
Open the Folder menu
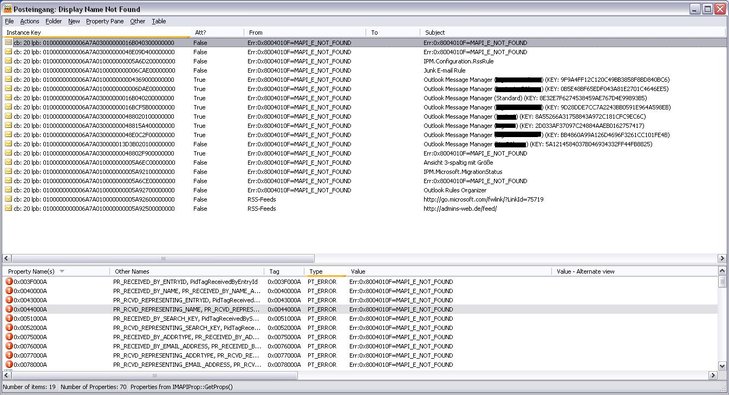(x=53, y=21)
